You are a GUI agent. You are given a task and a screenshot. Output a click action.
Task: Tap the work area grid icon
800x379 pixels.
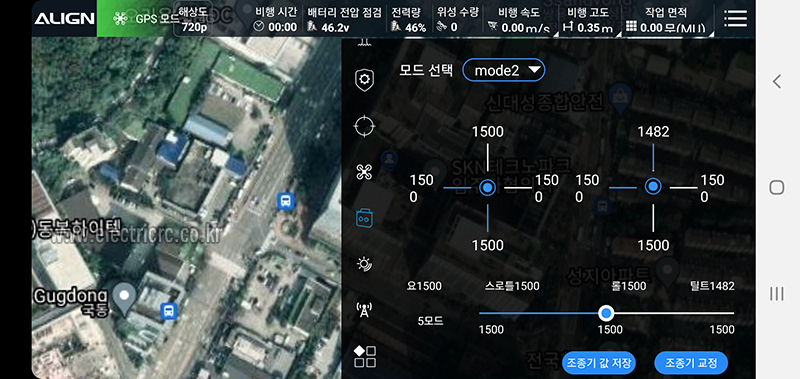point(631,27)
